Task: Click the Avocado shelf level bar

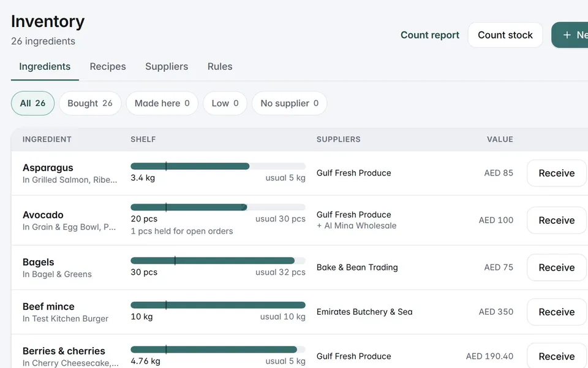Action: tap(218, 207)
